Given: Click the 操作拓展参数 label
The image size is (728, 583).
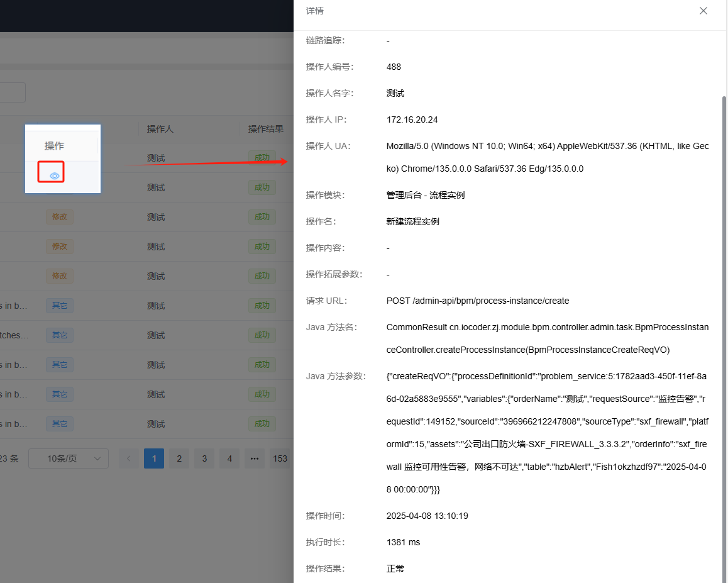Looking at the screenshot, I should pos(334,275).
